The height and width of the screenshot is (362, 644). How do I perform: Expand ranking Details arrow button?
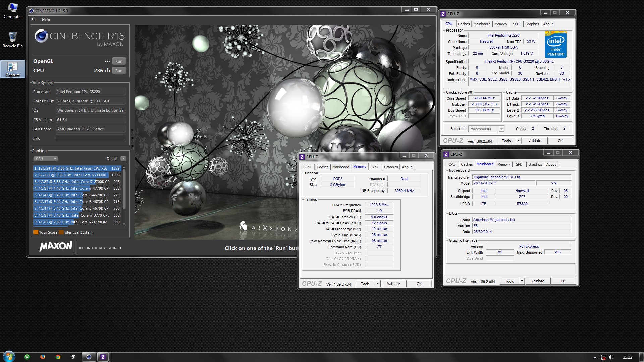click(123, 159)
